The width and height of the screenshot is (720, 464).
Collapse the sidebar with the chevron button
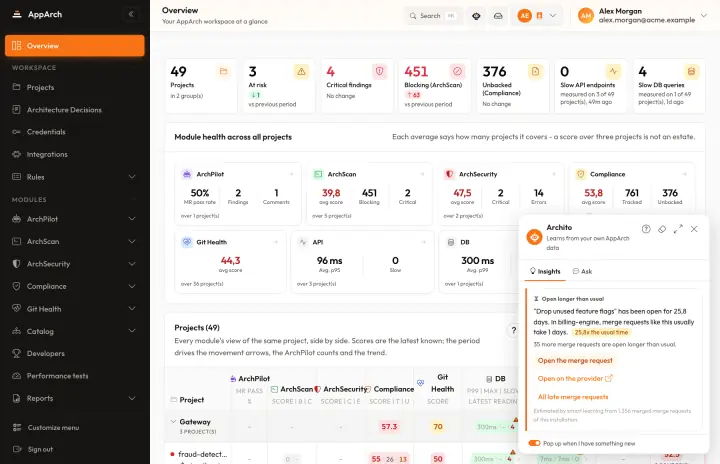[131, 14]
